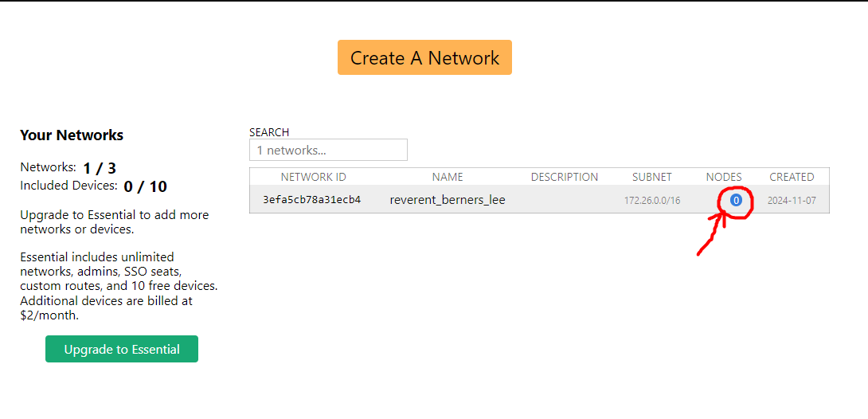Click the created date 2024-11-07

click(x=792, y=201)
